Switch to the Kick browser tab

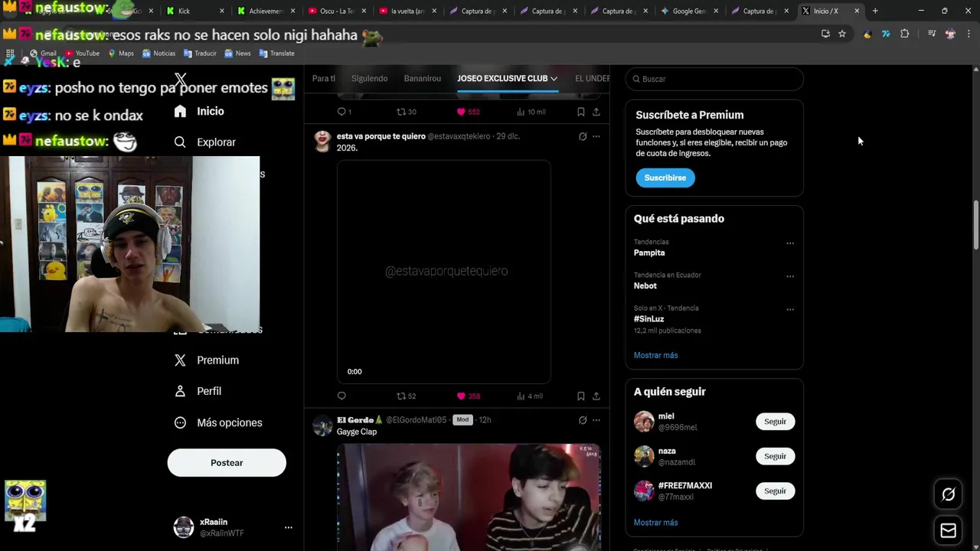(195, 11)
